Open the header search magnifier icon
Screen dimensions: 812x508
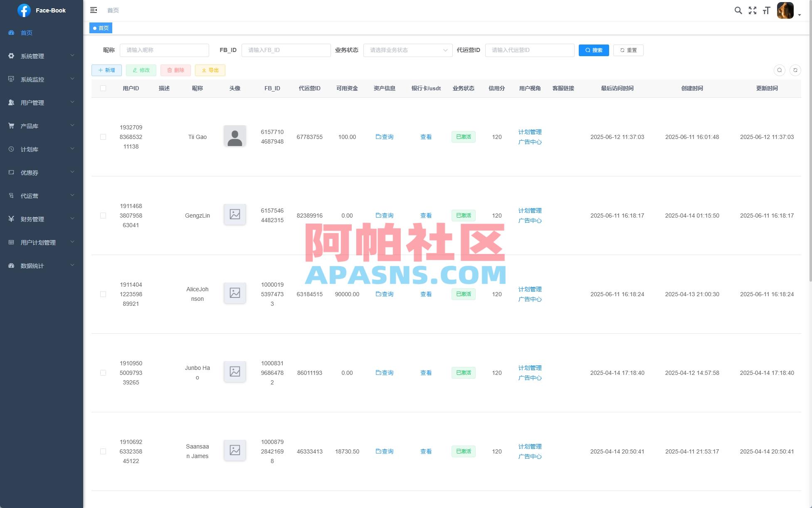point(738,10)
